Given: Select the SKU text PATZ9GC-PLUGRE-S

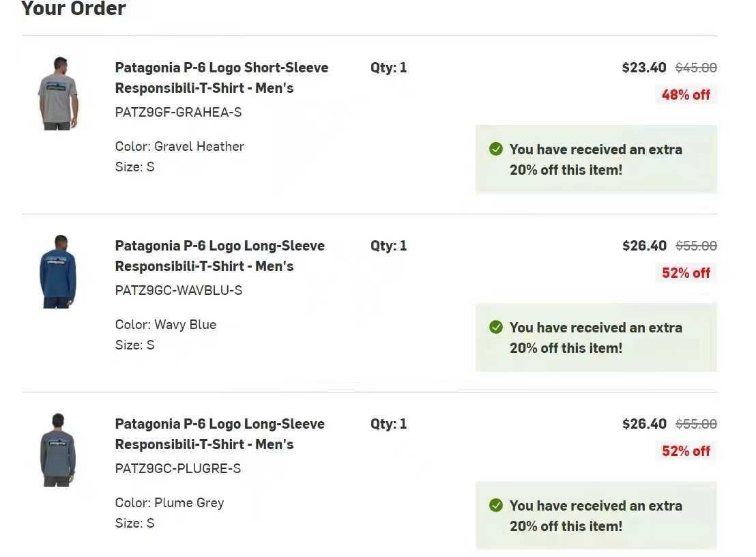Looking at the screenshot, I should coord(177,468).
